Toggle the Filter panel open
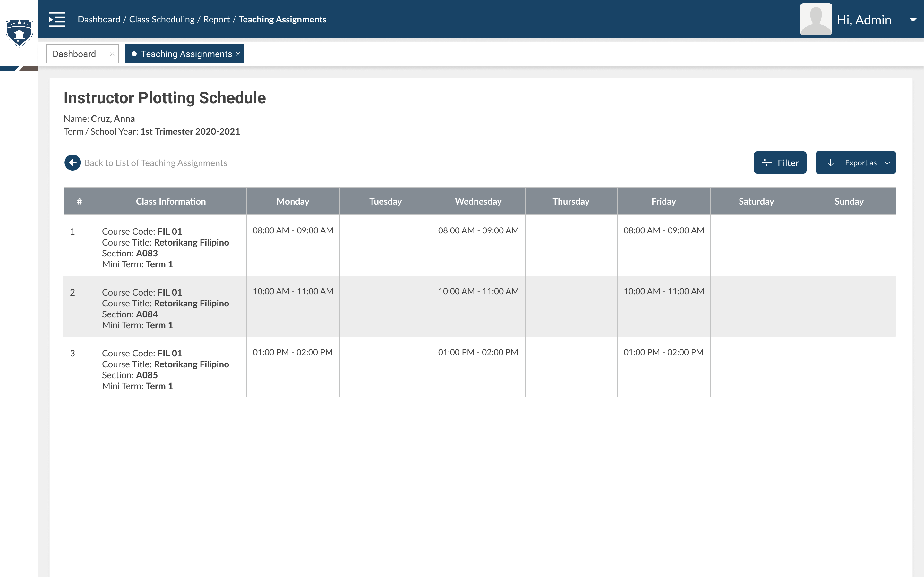 (x=780, y=162)
